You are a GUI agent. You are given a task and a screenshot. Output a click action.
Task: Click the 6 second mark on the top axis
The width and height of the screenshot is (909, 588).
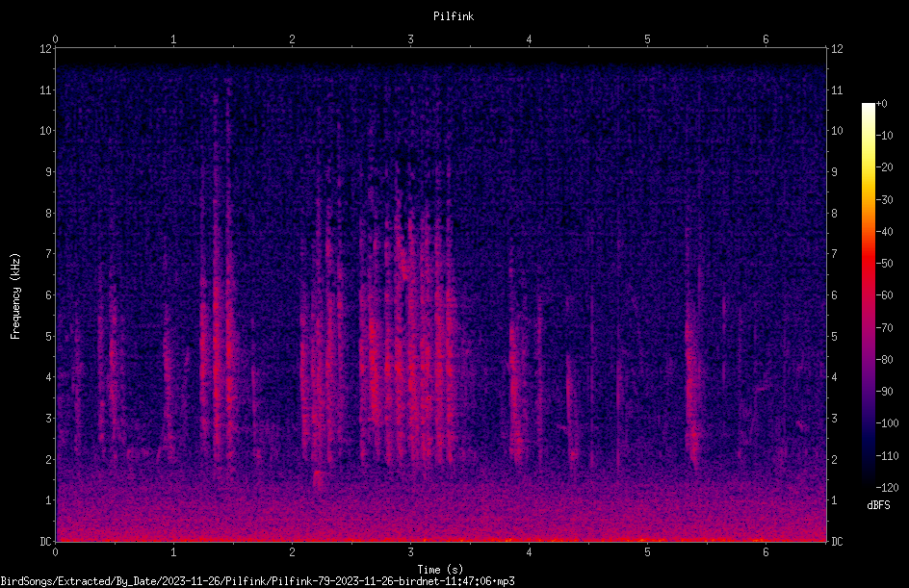[766, 39]
